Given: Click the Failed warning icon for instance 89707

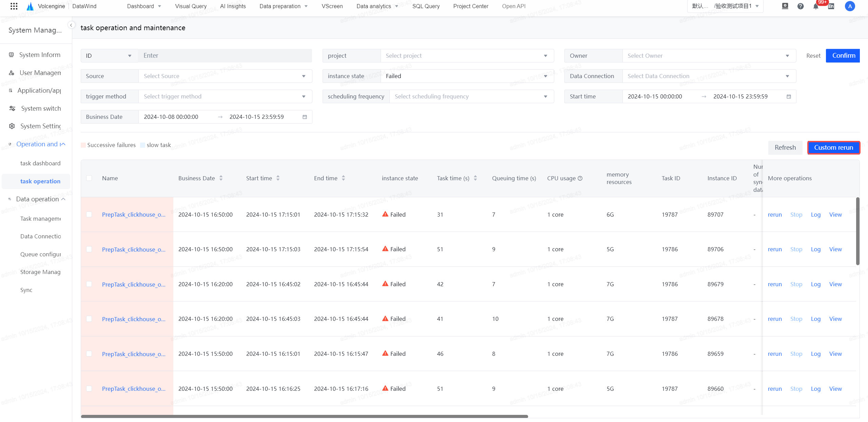Looking at the screenshot, I should (x=385, y=214).
